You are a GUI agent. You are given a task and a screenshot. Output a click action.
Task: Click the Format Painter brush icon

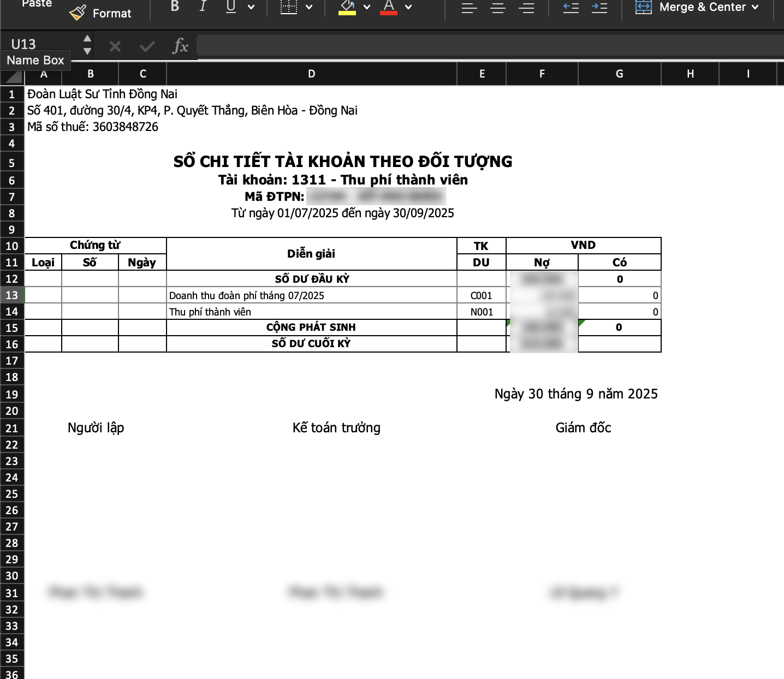(x=78, y=13)
